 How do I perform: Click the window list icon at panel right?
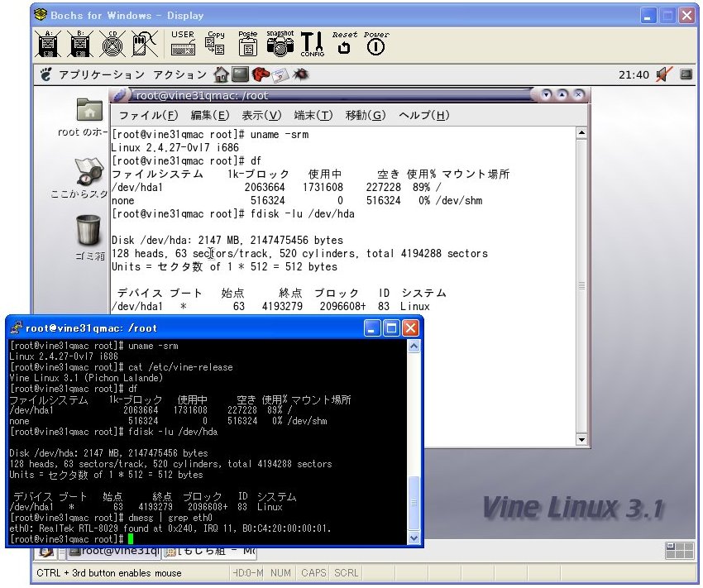pos(686,74)
